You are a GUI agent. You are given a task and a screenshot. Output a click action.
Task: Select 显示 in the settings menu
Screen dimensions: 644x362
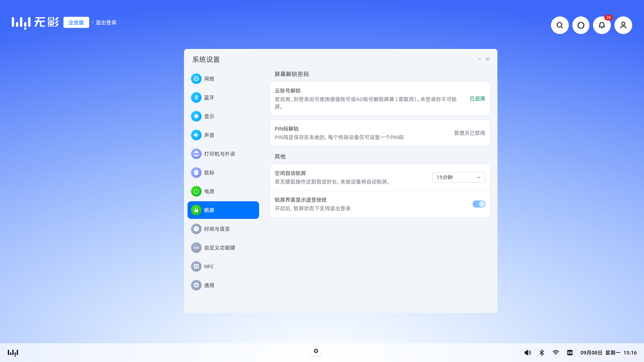223,116
